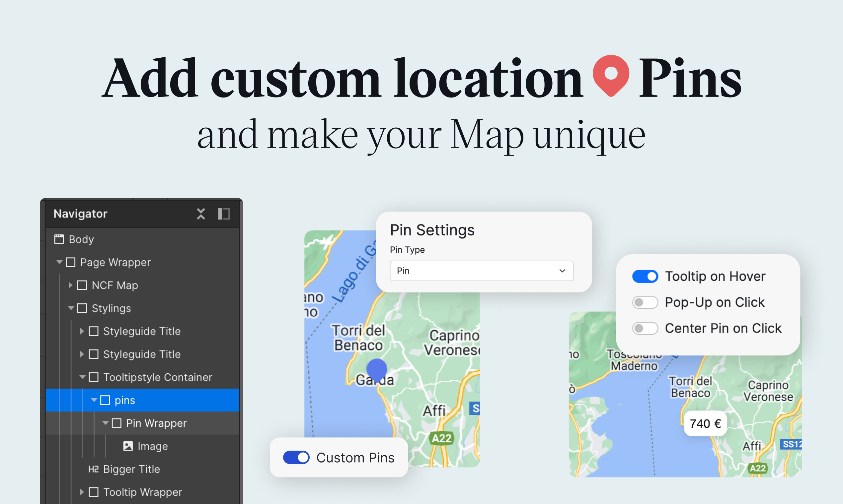Viewport: 843px width, 504px height.
Task: Click the first Styleguide Title entry
Action: (x=142, y=331)
